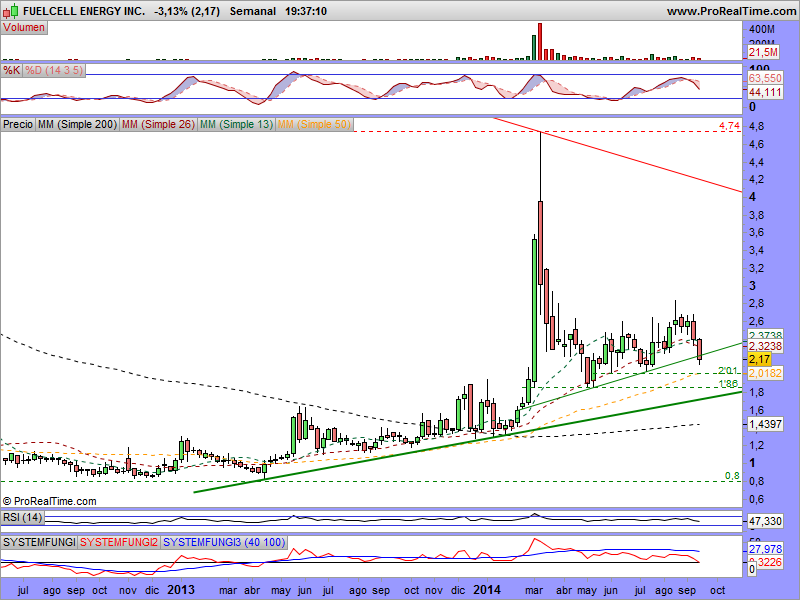Click the %D (14 3 5) stochastic label
Screen dimensions: 800x600
(54, 70)
